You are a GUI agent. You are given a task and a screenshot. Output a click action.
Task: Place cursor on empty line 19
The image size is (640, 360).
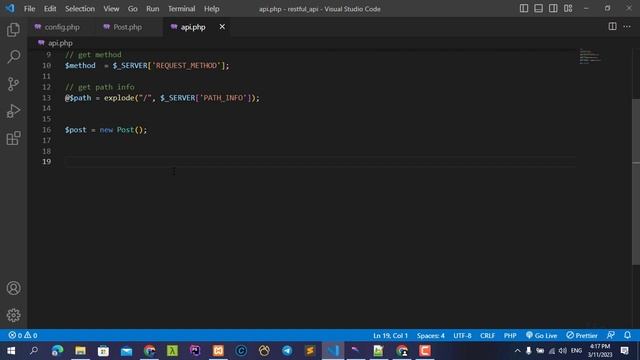point(320,162)
